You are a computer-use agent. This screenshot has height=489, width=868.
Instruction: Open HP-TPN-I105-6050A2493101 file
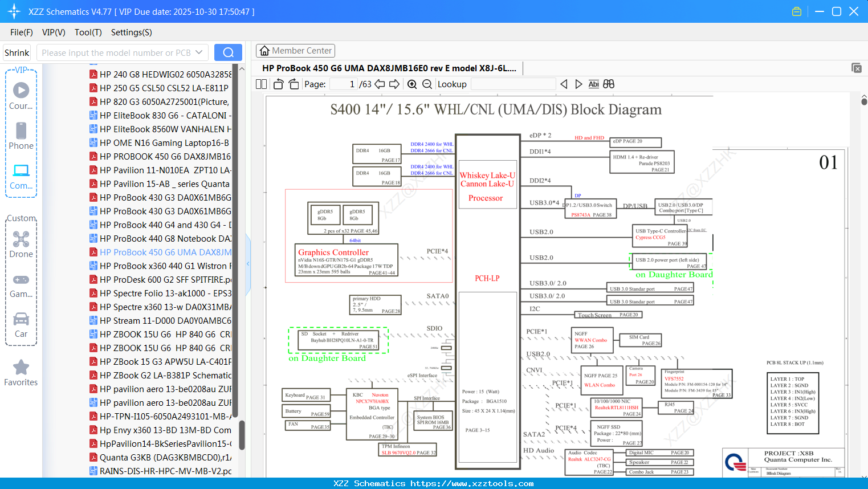pos(160,416)
